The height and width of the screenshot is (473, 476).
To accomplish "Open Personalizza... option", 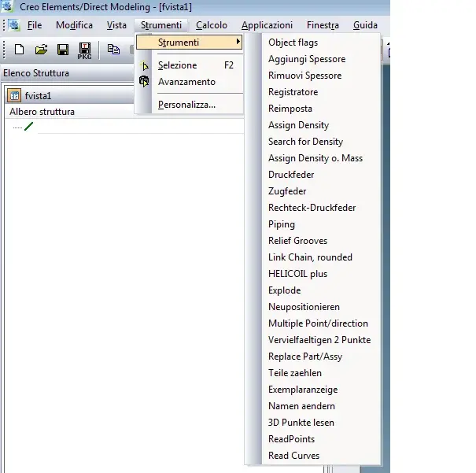I will 186,105.
